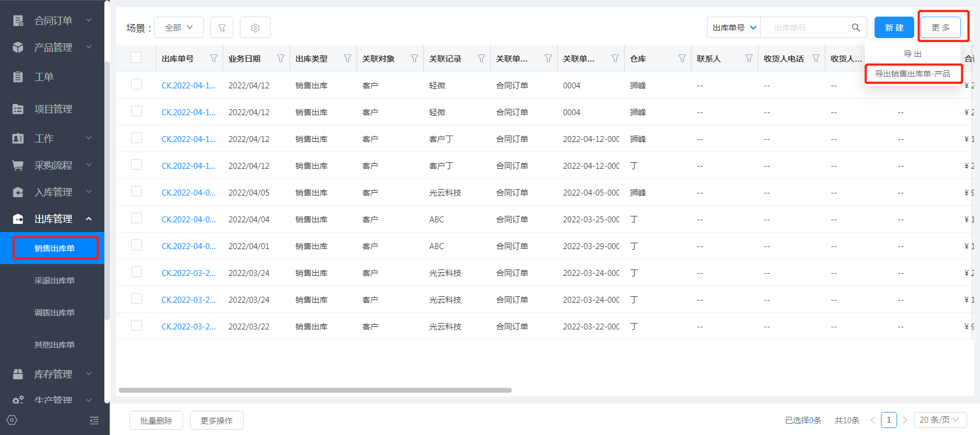Check row dated 2022/04/05
Viewport: 980px width, 435px height.
click(x=136, y=191)
